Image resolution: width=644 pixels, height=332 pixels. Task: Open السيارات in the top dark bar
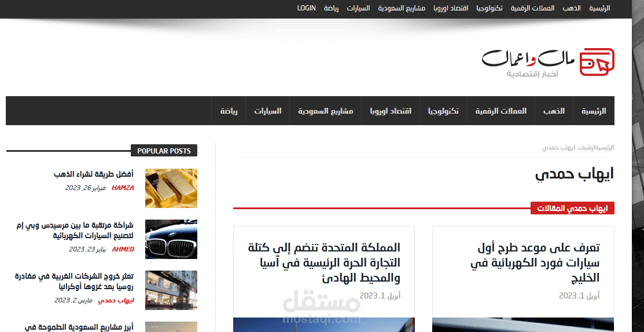358,8
